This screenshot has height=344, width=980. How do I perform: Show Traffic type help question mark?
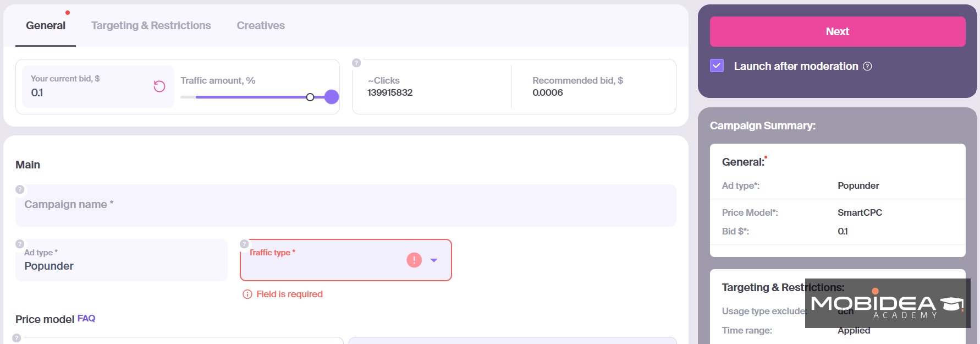(x=244, y=244)
